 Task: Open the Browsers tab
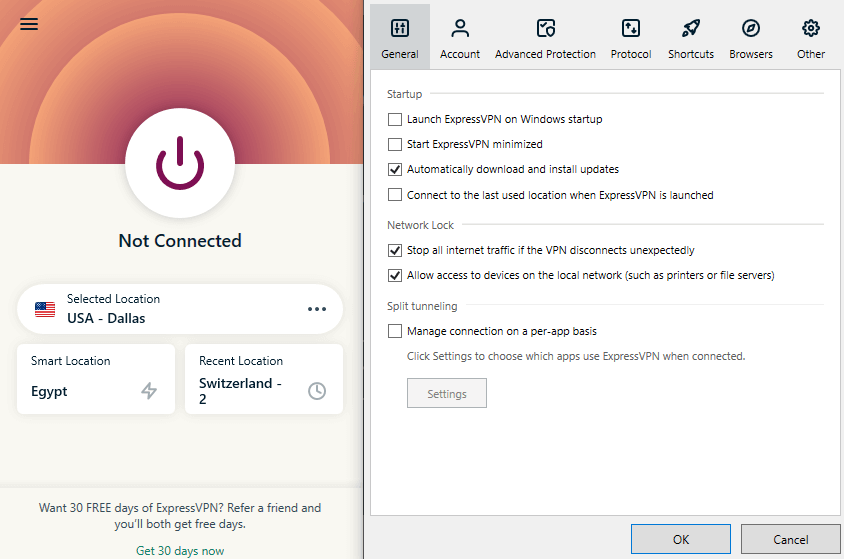click(x=751, y=38)
